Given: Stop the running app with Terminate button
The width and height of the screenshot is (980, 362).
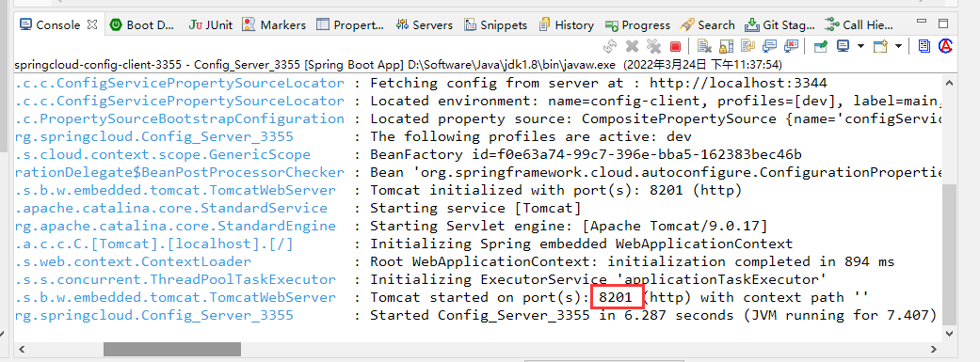Looking at the screenshot, I should click(x=675, y=46).
